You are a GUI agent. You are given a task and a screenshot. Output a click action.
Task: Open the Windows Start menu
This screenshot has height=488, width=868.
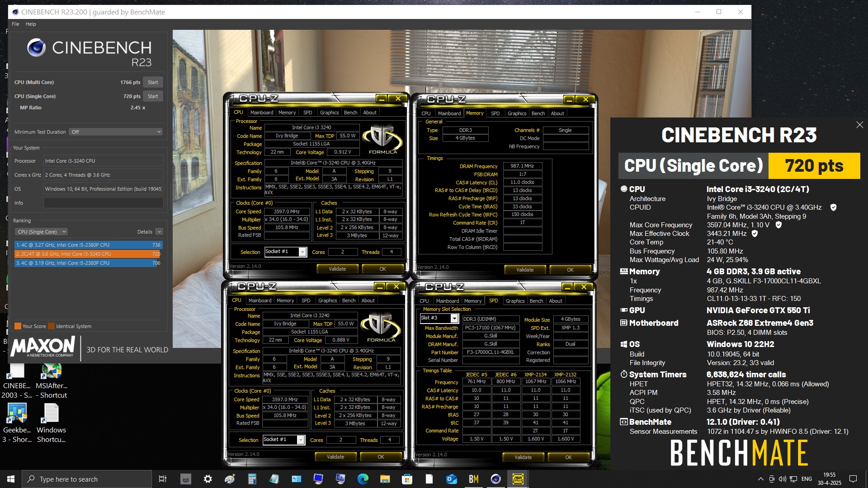pyautogui.click(x=11, y=479)
